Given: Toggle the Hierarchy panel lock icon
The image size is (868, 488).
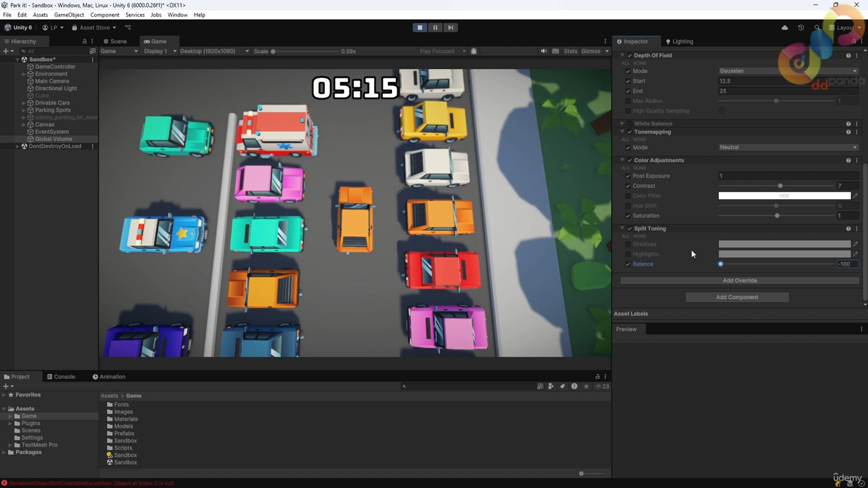Looking at the screenshot, I should (84, 41).
